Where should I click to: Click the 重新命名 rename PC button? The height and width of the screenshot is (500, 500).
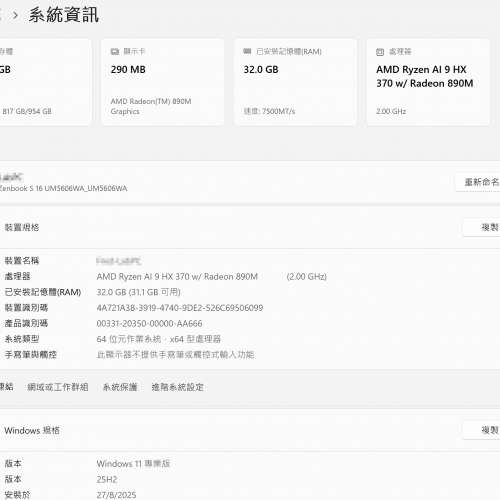click(x=478, y=182)
